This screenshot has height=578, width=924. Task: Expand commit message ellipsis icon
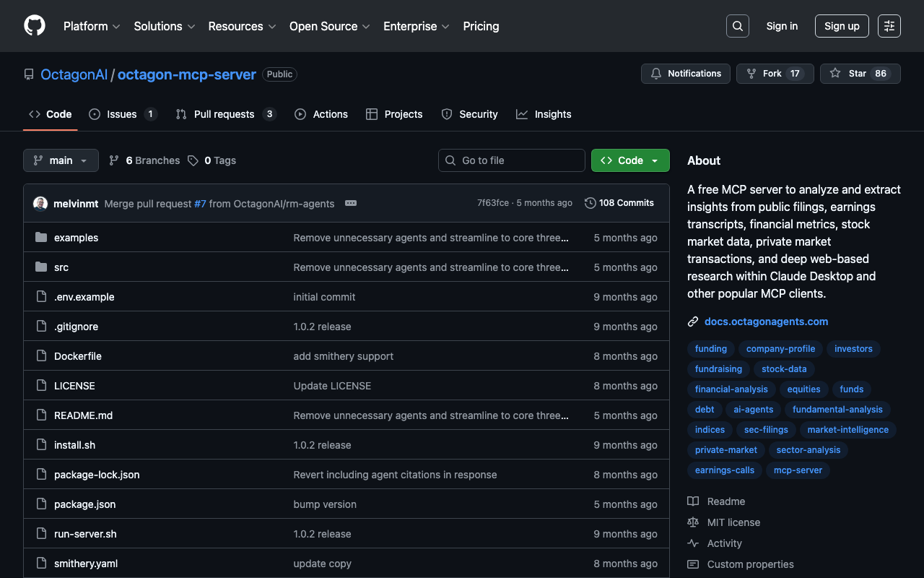351,203
